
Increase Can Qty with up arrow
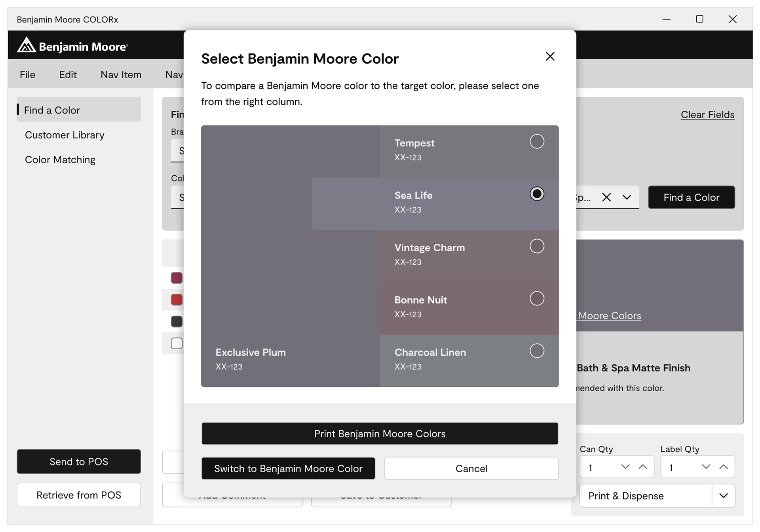[x=643, y=467]
